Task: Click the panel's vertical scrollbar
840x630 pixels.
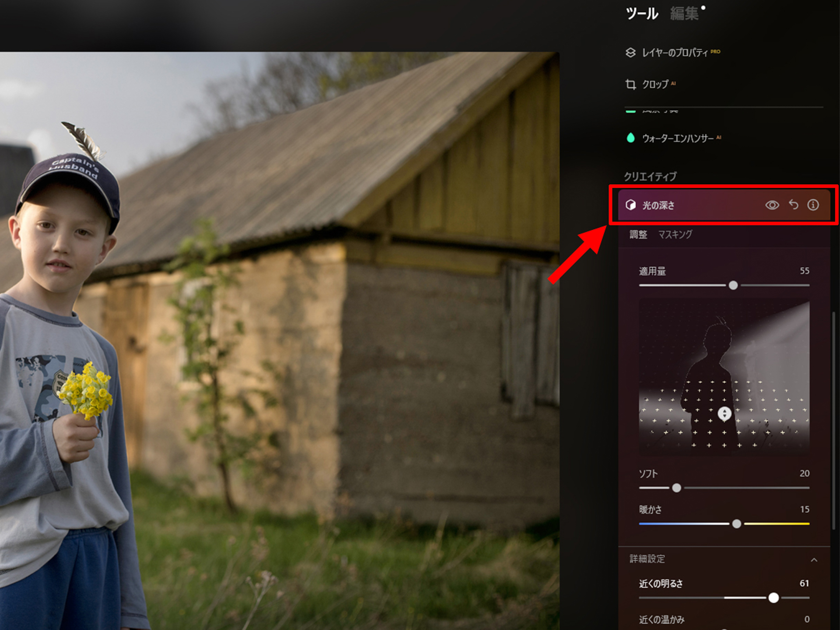Action: 834,420
